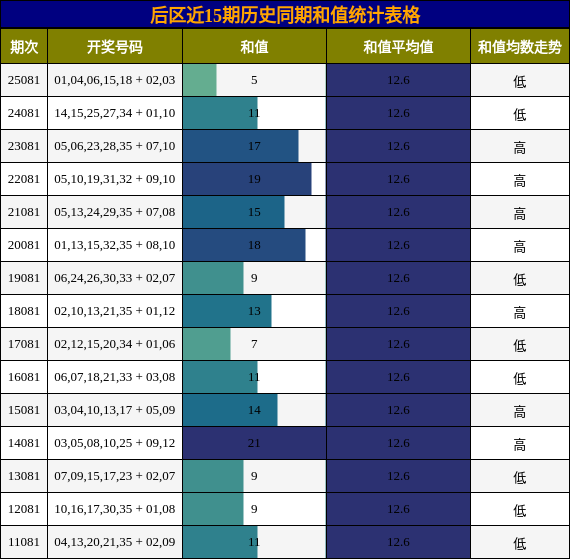Select numbers 06,24,26,30,33 + 02,07
The width and height of the screenshot is (570, 559).
click(x=115, y=278)
